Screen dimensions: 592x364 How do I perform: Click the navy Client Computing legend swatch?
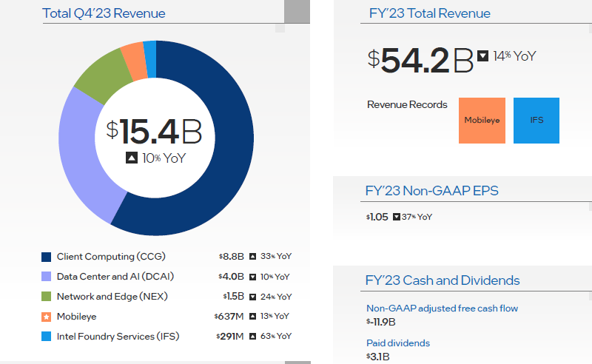[47, 257]
